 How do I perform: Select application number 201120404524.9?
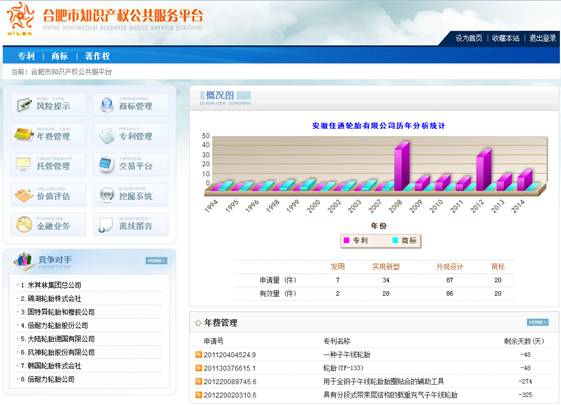tap(230, 355)
